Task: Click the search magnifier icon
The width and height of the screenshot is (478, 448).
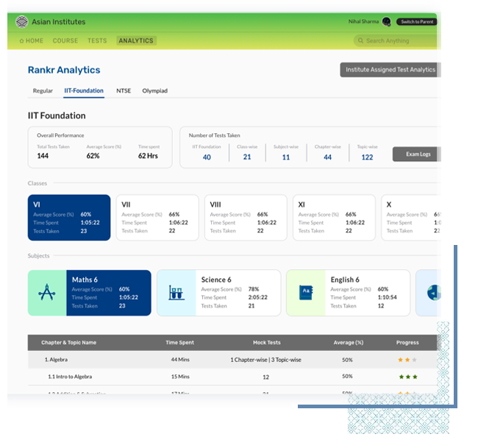Action: (x=360, y=40)
